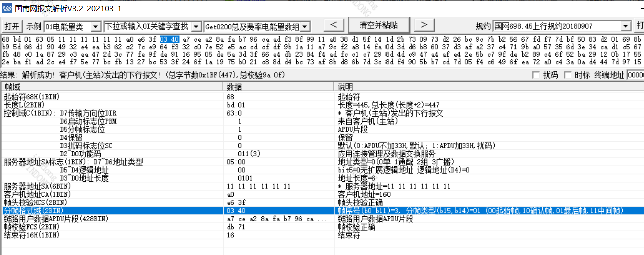644x255 pixels.
Task: Select the 服务器地址SA标志(1BIN) row
Action: pos(321,162)
